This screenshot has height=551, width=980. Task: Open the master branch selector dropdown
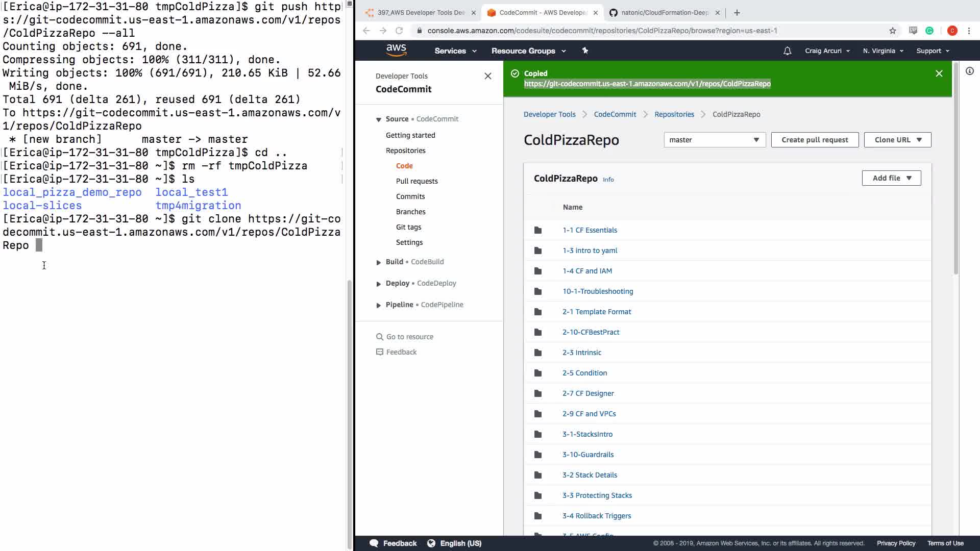click(714, 140)
